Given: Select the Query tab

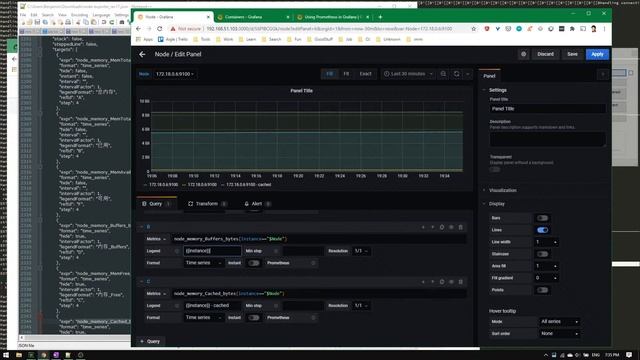Looking at the screenshot, I should click(x=156, y=204).
